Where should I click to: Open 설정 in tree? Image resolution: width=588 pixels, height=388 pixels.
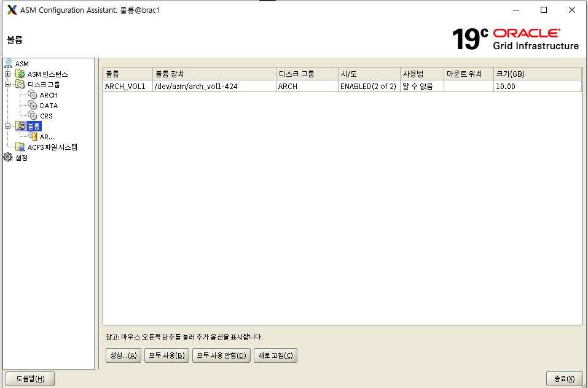tap(22, 158)
